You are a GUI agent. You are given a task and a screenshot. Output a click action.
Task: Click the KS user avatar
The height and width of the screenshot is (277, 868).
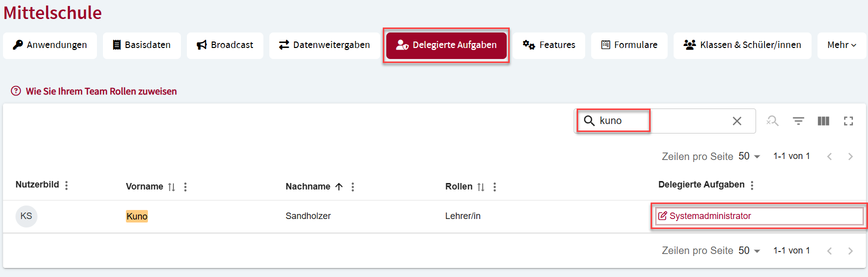[26, 216]
